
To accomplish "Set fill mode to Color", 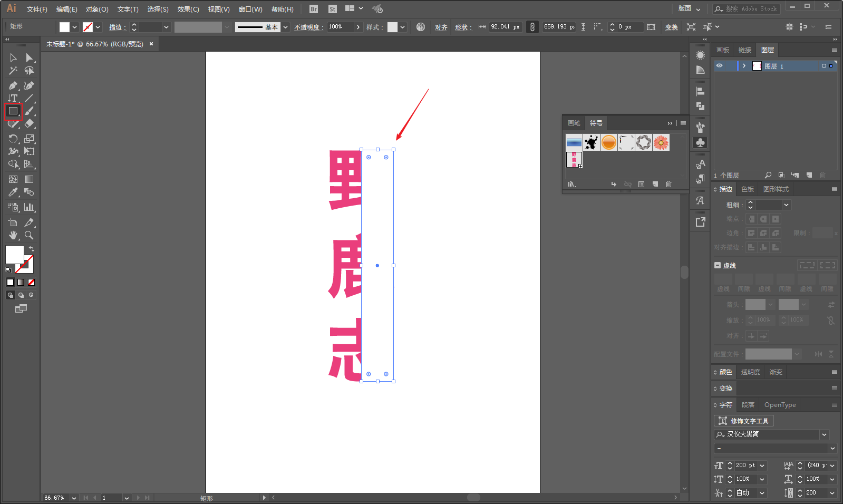I will pos(10,283).
